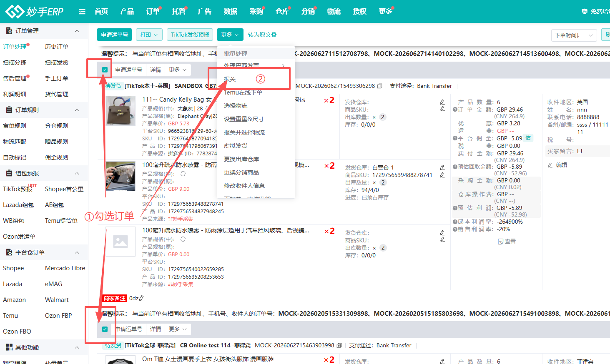Collapse the 其他功能 sidebar section
Image resolution: width=610 pixels, height=364 pixels.
[77, 347]
